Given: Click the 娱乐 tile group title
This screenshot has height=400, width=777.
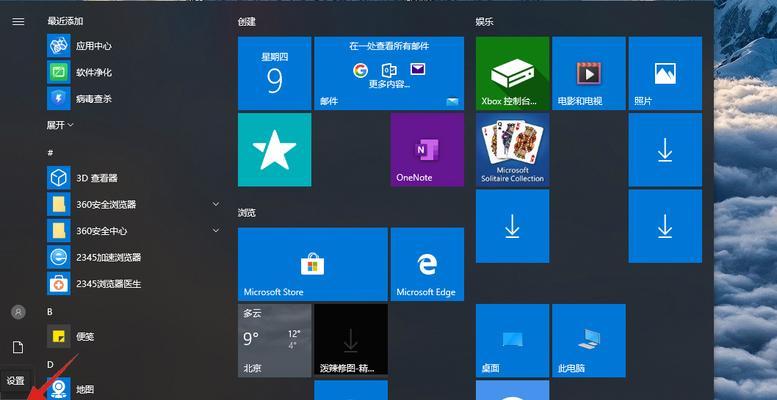Looking at the screenshot, I should coord(484,21).
